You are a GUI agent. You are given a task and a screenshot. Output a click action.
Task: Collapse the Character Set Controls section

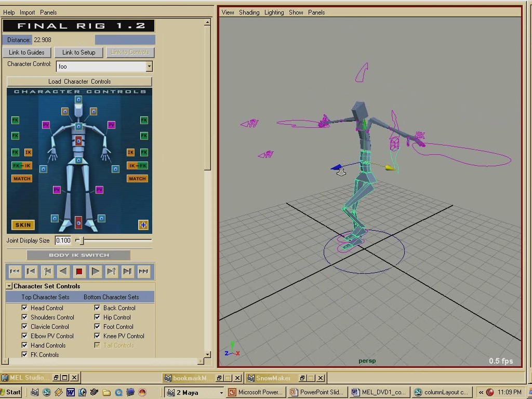point(9,286)
